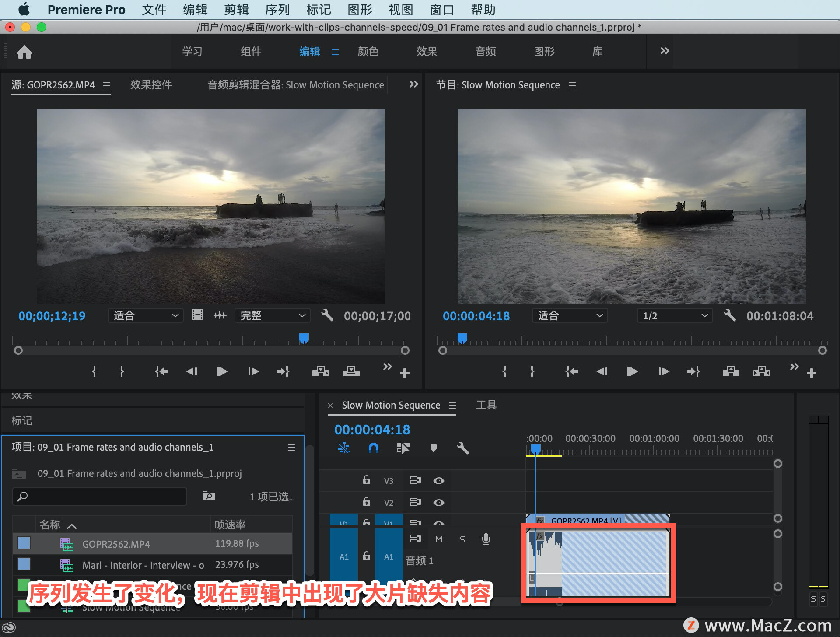Image resolution: width=840 pixels, height=637 pixels.
Task: Select GOPR2562.MP4 in the Project panel
Action: (x=116, y=544)
